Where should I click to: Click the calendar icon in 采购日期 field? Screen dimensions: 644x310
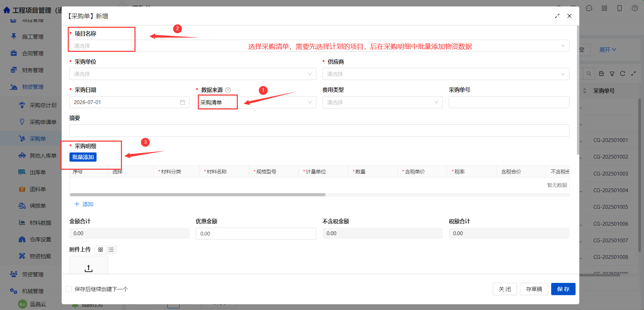tap(183, 102)
